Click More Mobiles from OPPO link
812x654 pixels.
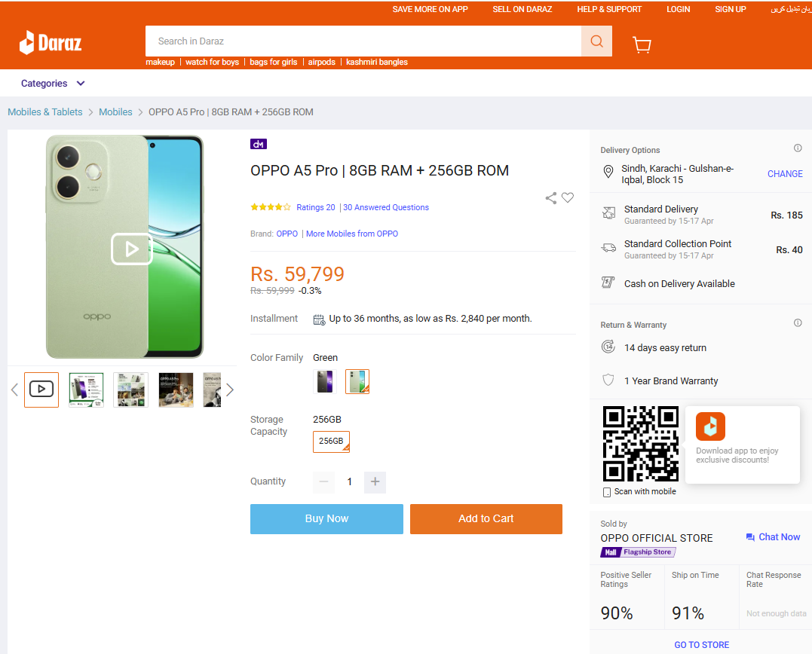351,234
